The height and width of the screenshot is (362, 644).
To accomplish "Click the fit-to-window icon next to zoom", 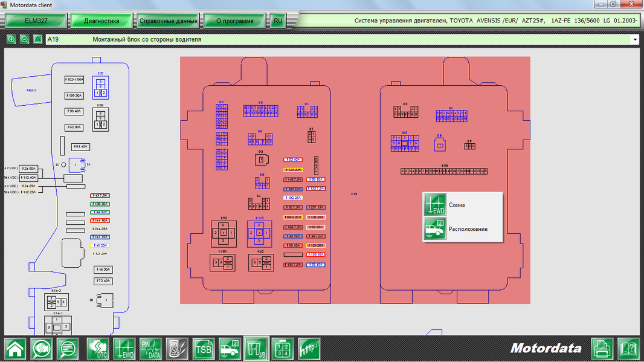I will [37, 39].
